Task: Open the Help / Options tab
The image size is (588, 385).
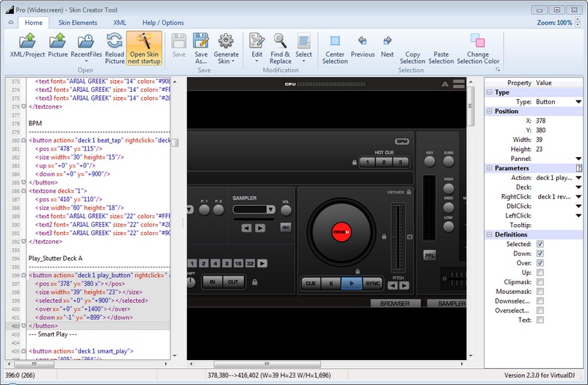Action: (163, 23)
